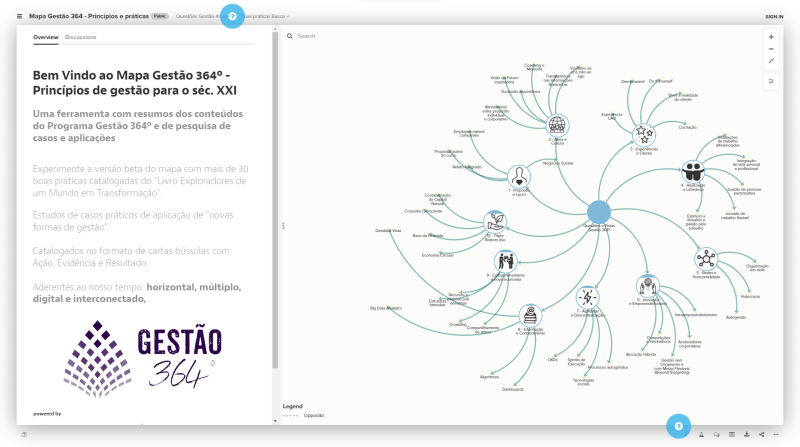The image size is (800, 447).
Task: Click the 'Autogestão' node label
Action: pyautogui.click(x=736, y=317)
